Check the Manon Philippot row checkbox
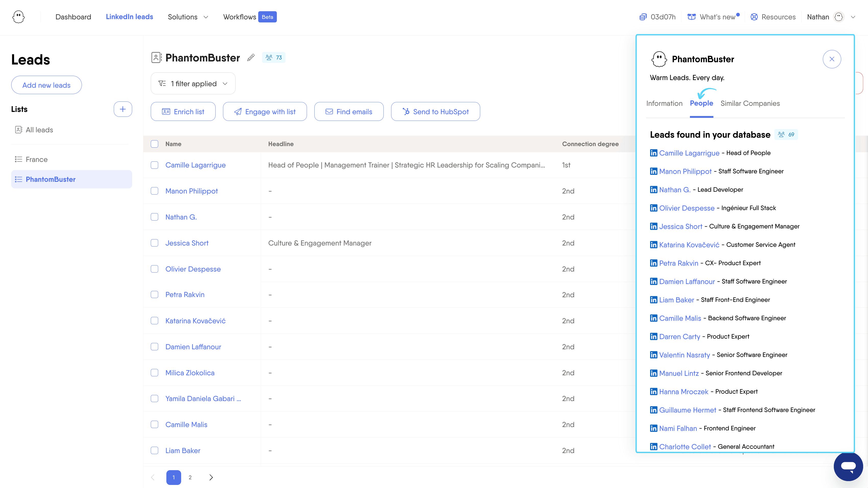Screen dimensions: 868x488 [154, 191]
